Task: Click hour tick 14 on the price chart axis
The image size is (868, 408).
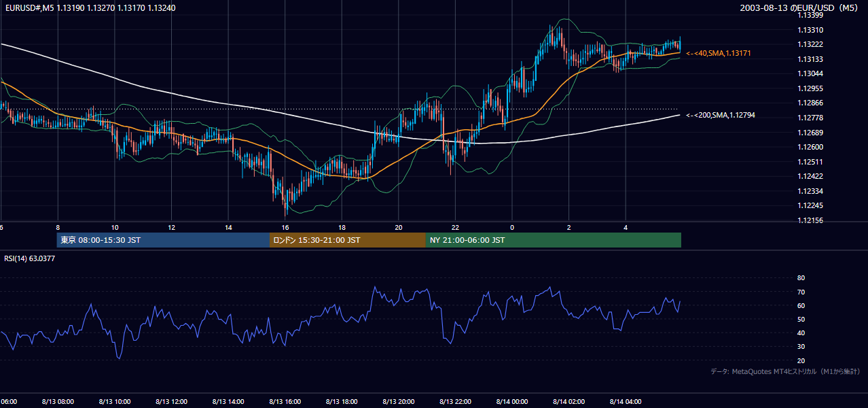Action: tap(228, 228)
